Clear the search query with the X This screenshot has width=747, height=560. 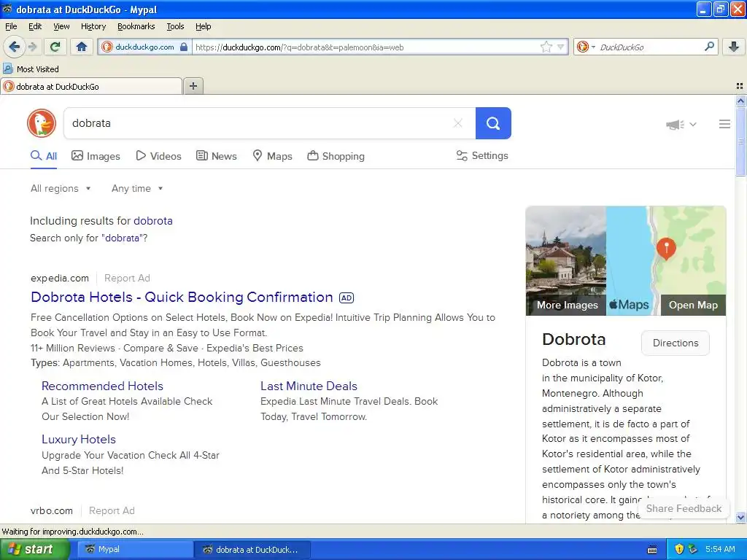[458, 123]
